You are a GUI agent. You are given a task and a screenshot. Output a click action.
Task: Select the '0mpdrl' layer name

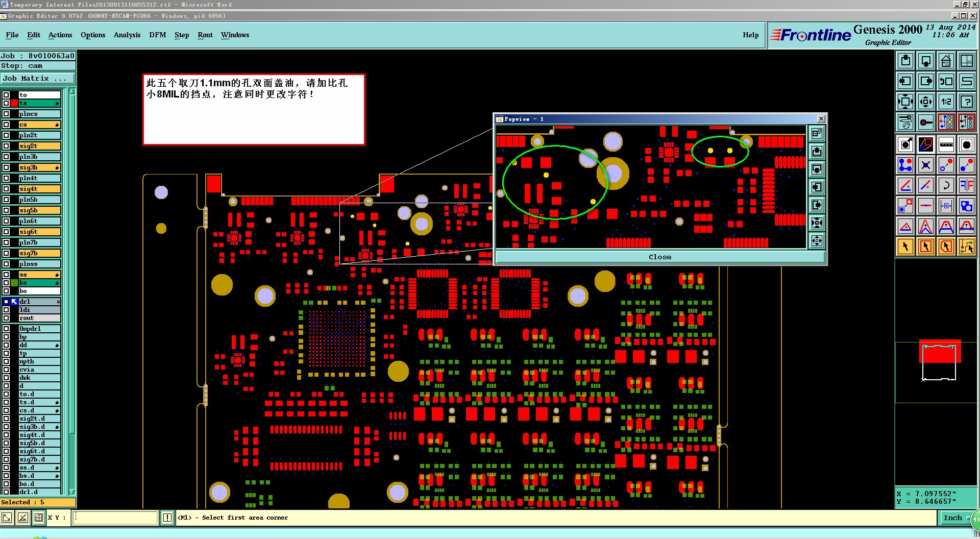coord(40,329)
